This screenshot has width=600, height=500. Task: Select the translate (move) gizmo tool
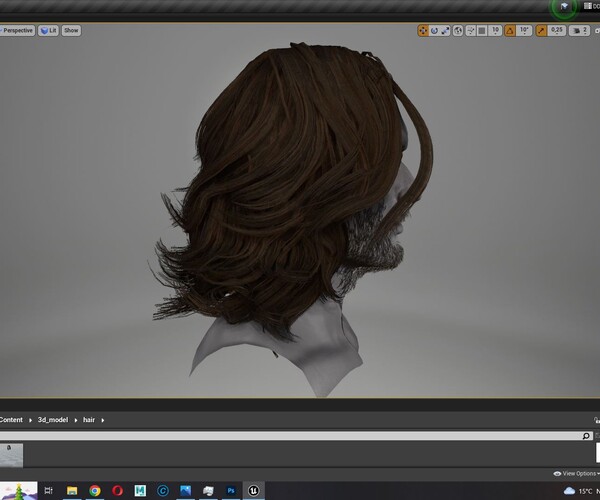pyautogui.click(x=423, y=31)
